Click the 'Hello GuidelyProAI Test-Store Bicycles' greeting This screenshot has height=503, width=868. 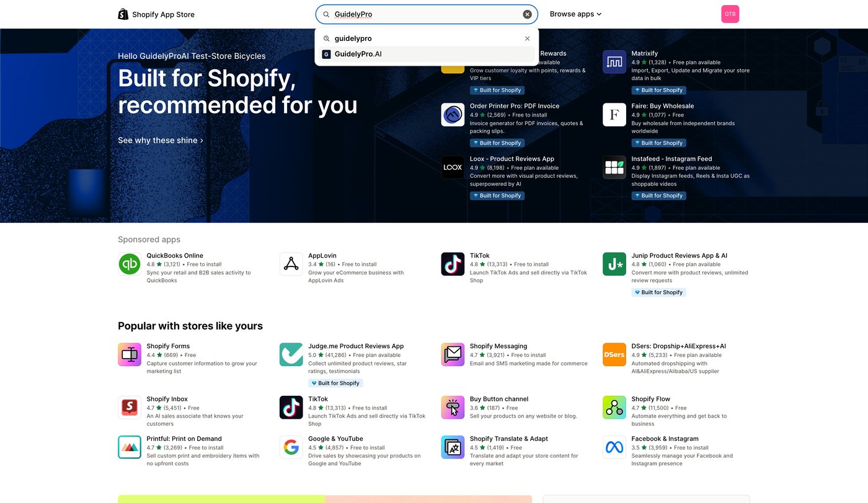[192, 56]
